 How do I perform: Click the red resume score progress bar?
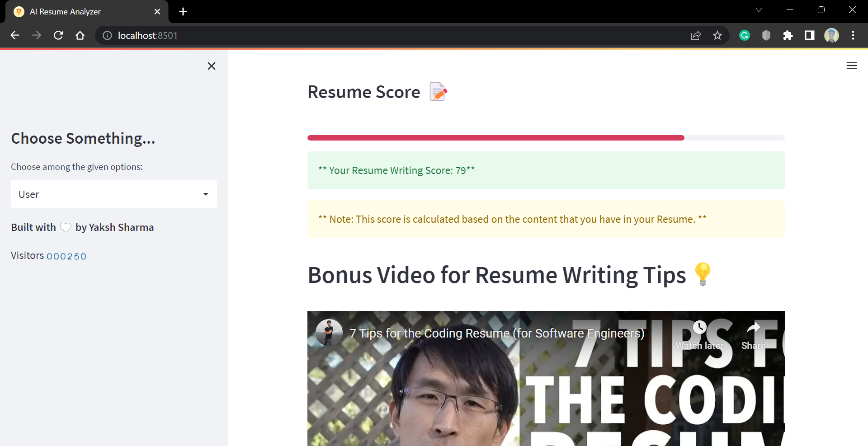[x=496, y=137]
